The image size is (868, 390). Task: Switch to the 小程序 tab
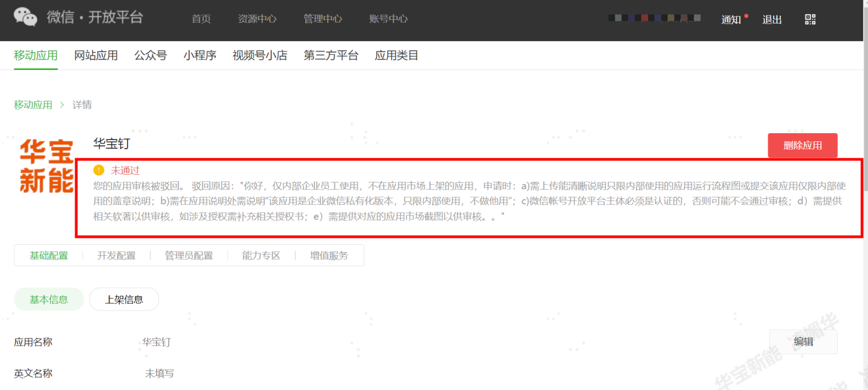coord(200,55)
